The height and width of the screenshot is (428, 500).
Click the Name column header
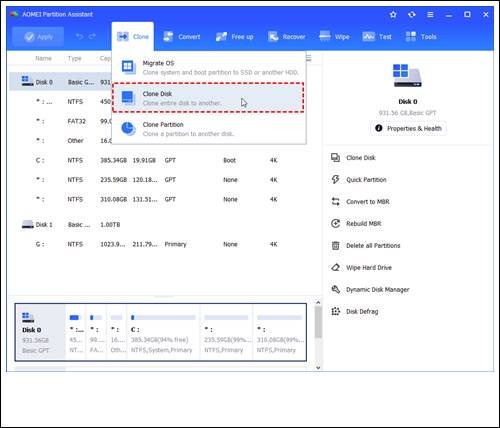[x=43, y=58]
